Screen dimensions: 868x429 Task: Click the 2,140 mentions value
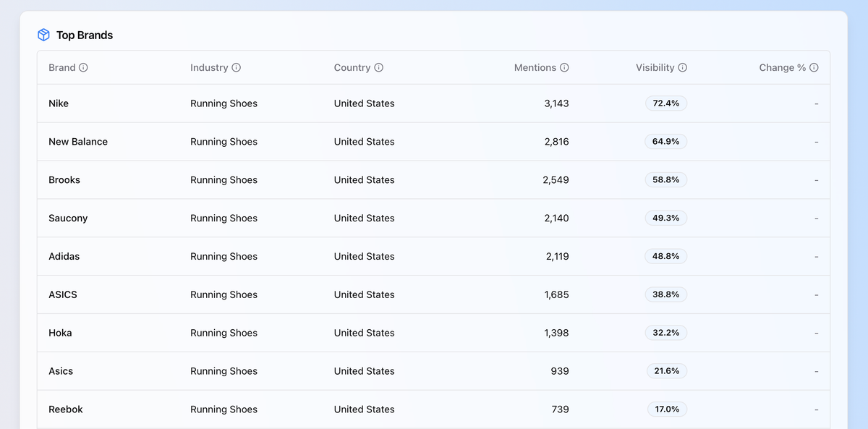click(x=556, y=218)
